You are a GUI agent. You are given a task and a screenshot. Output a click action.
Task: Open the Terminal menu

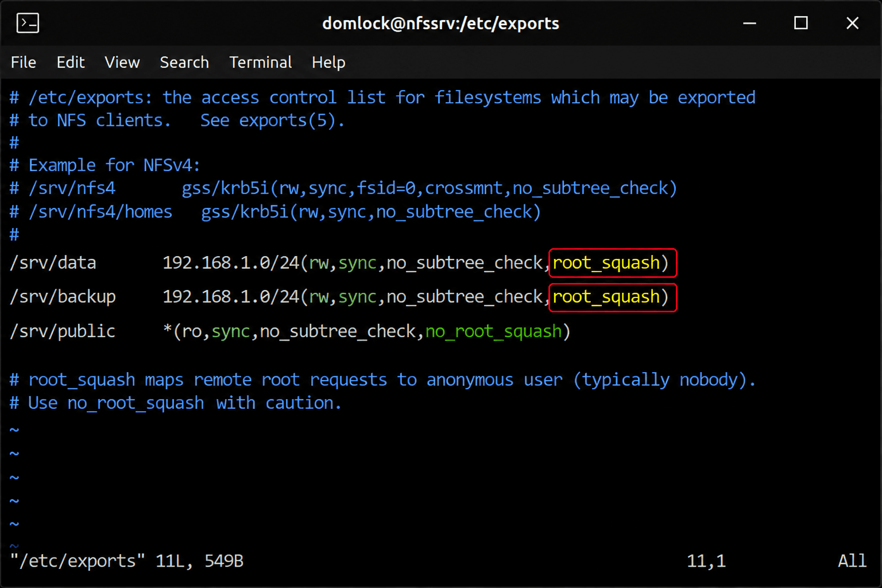261,62
